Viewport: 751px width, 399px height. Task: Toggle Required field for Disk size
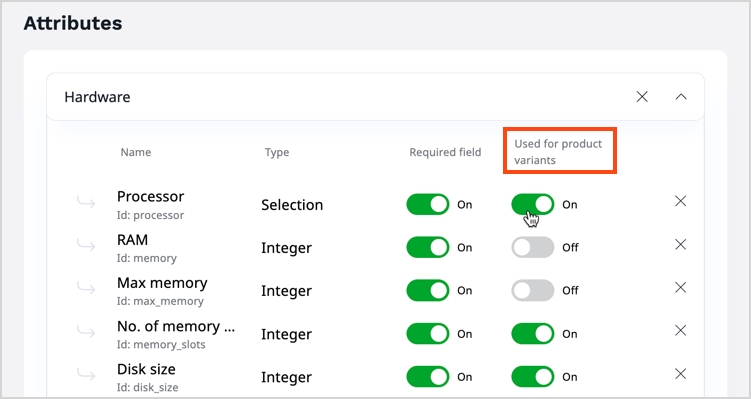coord(428,377)
